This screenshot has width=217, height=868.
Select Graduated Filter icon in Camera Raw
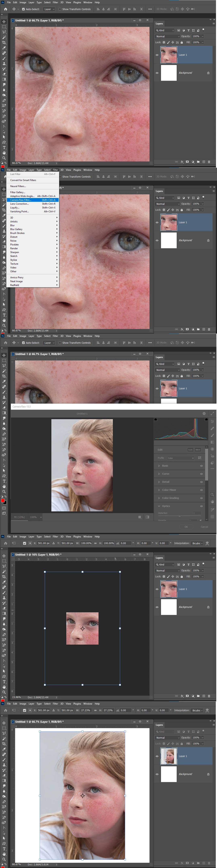coord(212,442)
